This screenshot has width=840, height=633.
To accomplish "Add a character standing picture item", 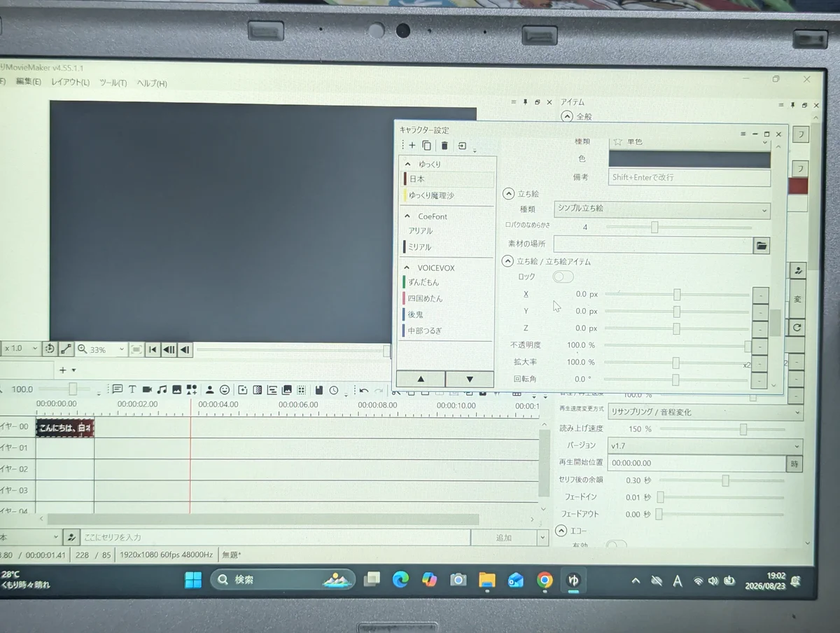I will (x=209, y=389).
